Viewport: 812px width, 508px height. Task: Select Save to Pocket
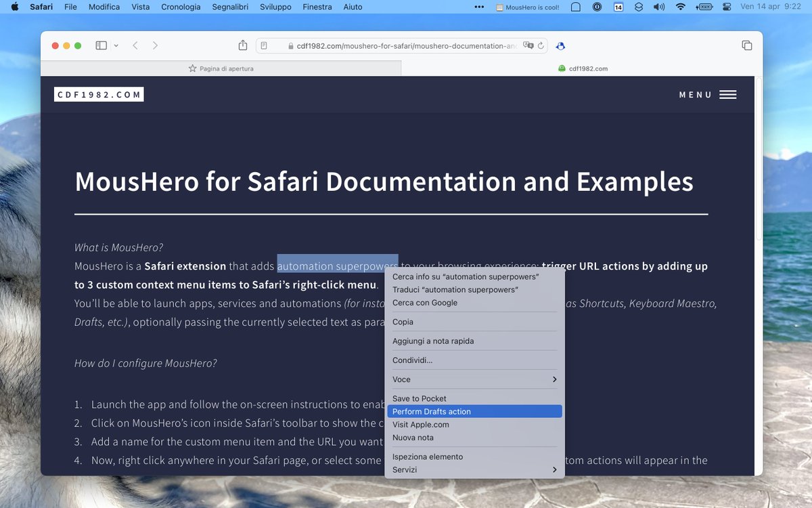click(474, 398)
